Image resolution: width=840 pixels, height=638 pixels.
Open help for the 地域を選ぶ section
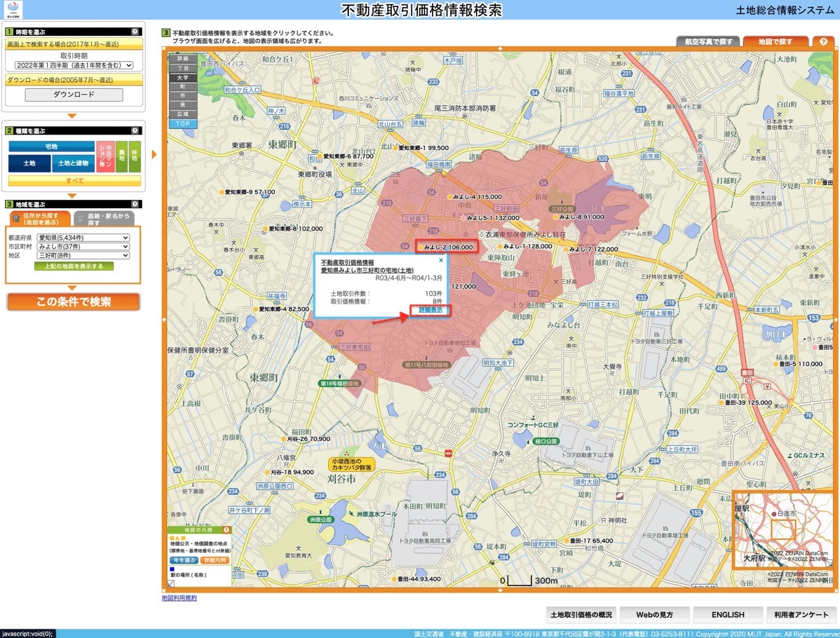(135, 204)
